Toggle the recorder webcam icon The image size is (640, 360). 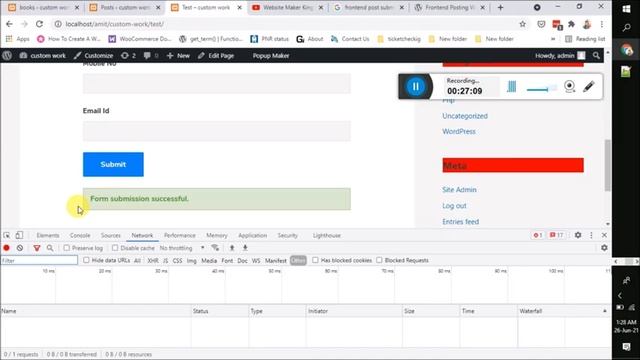click(569, 86)
